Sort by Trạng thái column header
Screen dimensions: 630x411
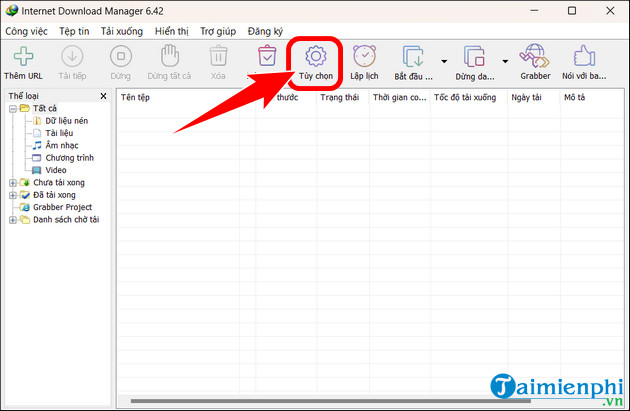pyautogui.click(x=342, y=98)
